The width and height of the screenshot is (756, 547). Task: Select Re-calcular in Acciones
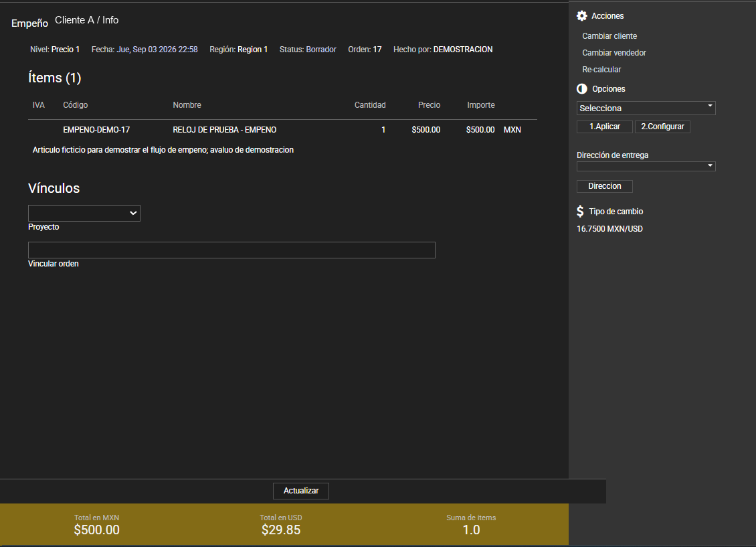[x=601, y=70]
